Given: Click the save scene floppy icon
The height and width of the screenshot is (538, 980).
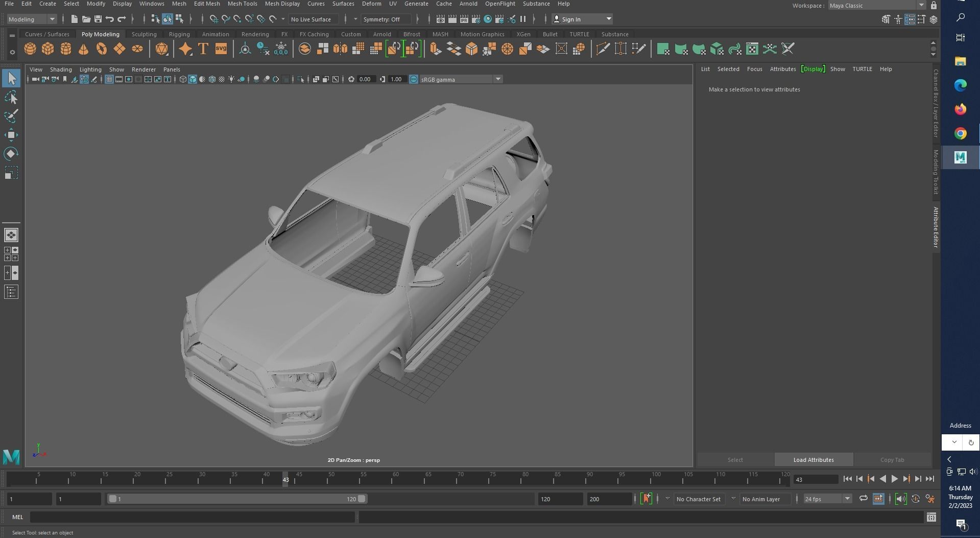Looking at the screenshot, I should click(x=98, y=19).
